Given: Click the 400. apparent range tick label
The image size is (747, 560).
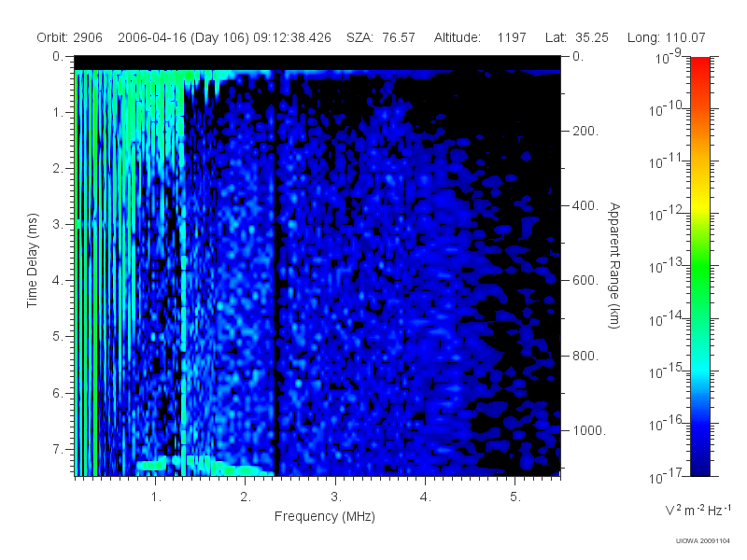Looking at the screenshot, I should pyautogui.click(x=585, y=205).
